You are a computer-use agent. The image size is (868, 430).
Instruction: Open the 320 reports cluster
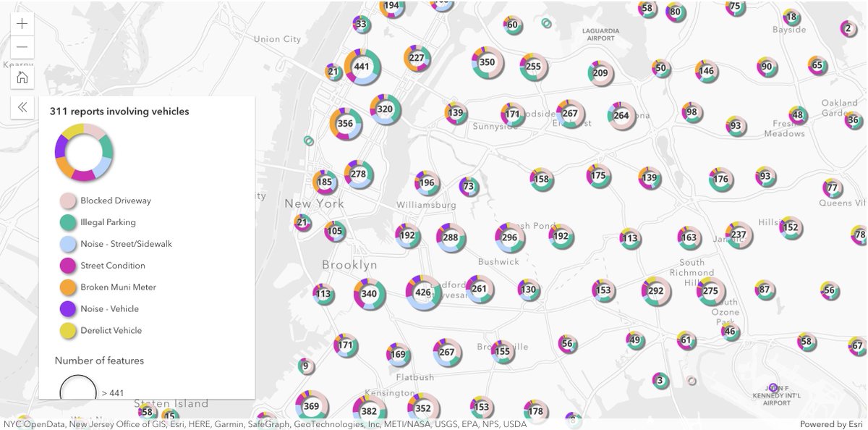(x=385, y=109)
